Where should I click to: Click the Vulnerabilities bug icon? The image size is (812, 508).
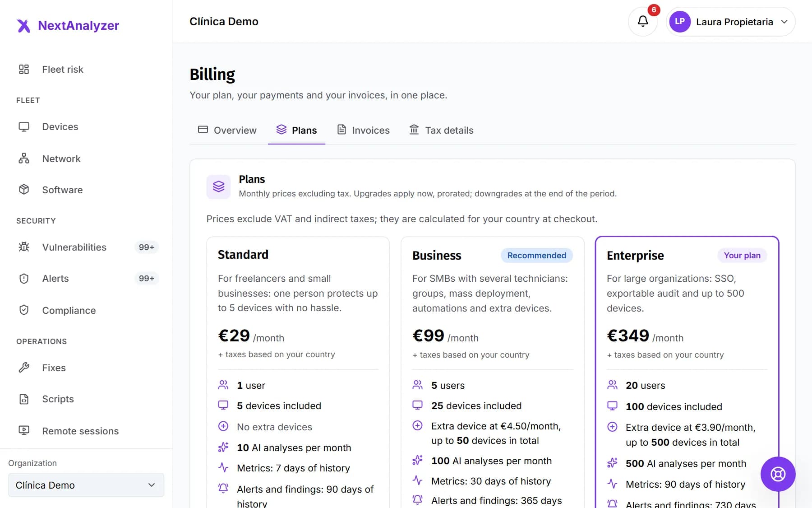click(x=24, y=247)
